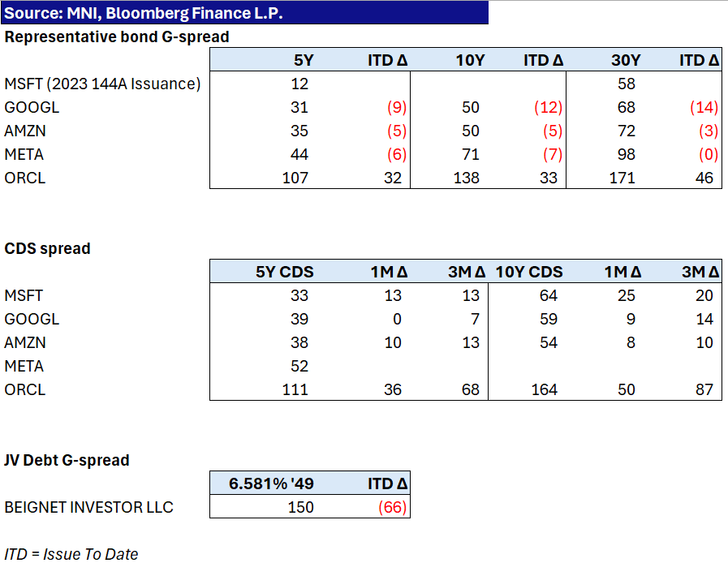Click the '5Y CDS' column header

coord(285,272)
